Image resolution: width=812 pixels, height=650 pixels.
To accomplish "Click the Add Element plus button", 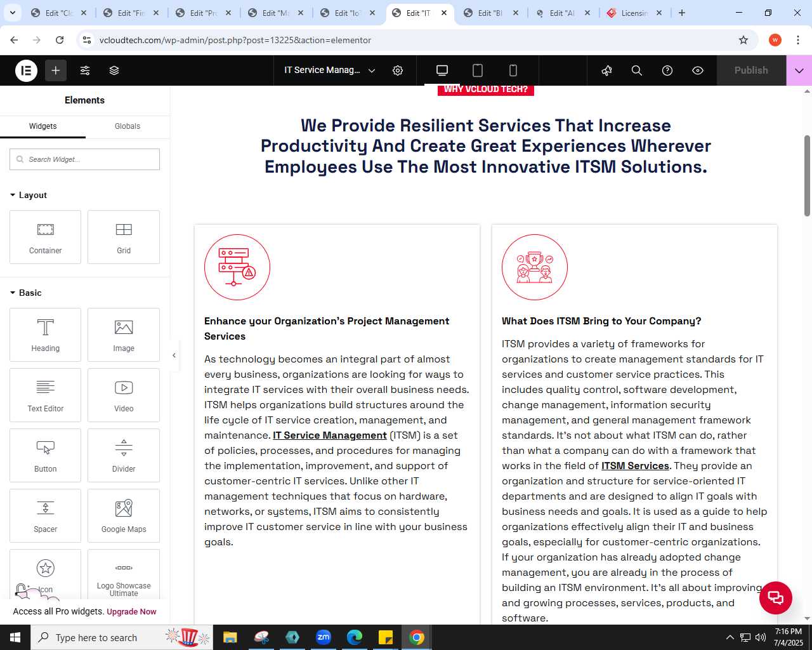I will pos(56,70).
